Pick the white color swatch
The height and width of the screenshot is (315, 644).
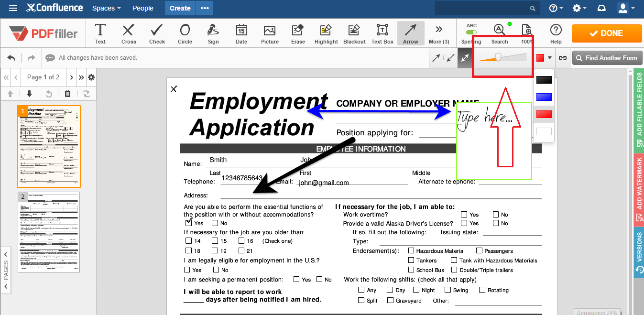point(544,131)
